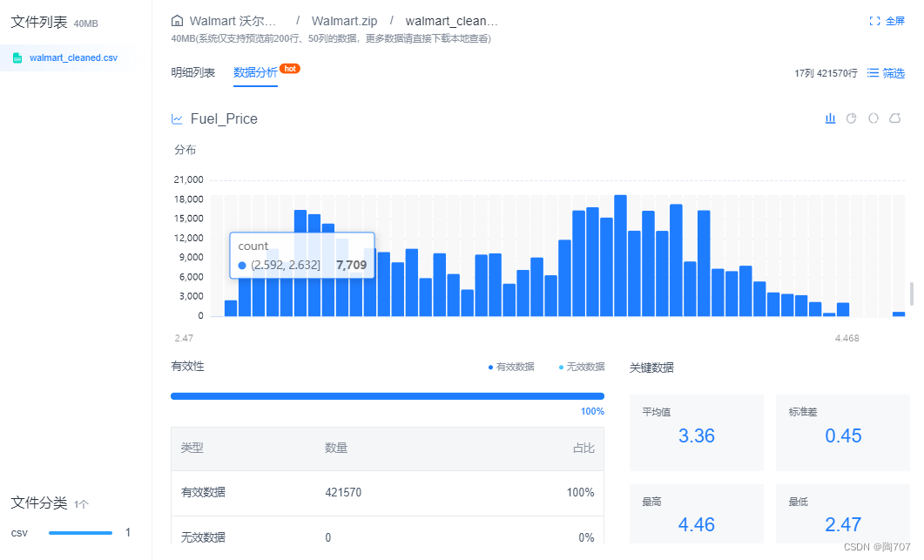Screen dimensions: 924x560
Task: Click the filter list icon
Action: (873, 73)
